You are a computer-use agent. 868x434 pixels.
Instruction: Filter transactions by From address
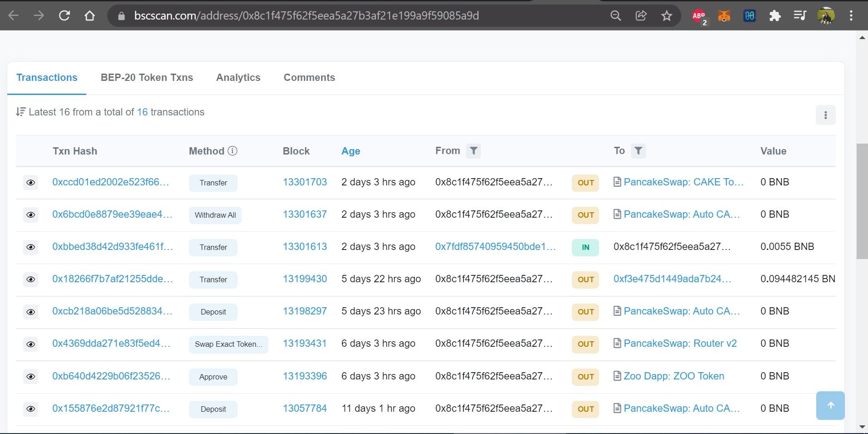pyautogui.click(x=473, y=151)
